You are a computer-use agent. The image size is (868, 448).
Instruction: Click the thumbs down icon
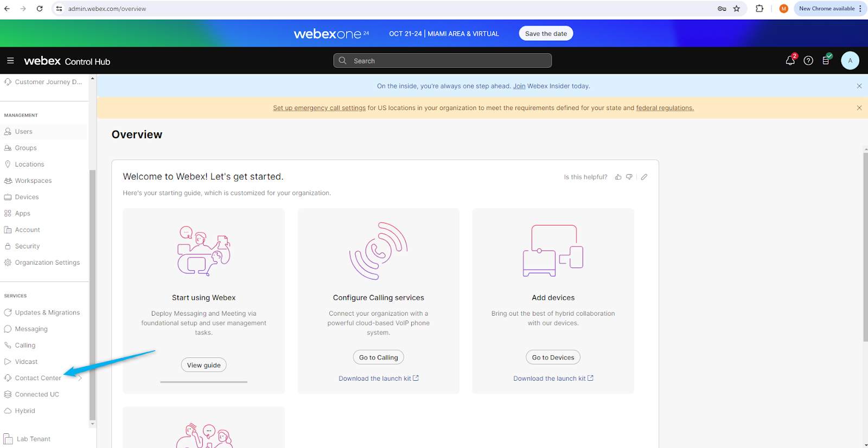[629, 177]
